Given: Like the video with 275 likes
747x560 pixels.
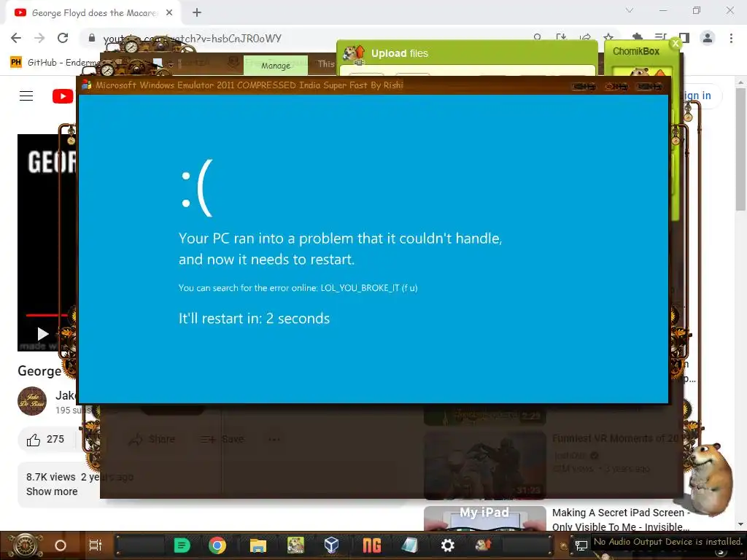Looking at the screenshot, I should pyautogui.click(x=46, y=439).
